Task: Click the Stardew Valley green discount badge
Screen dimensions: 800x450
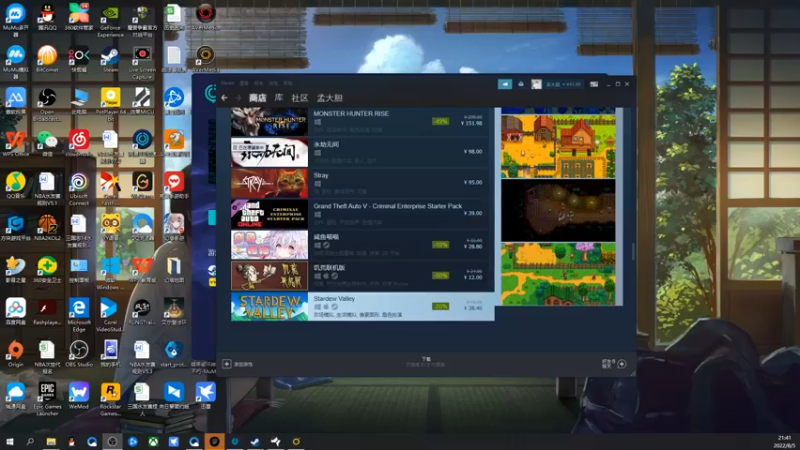Action: [440, 307]
